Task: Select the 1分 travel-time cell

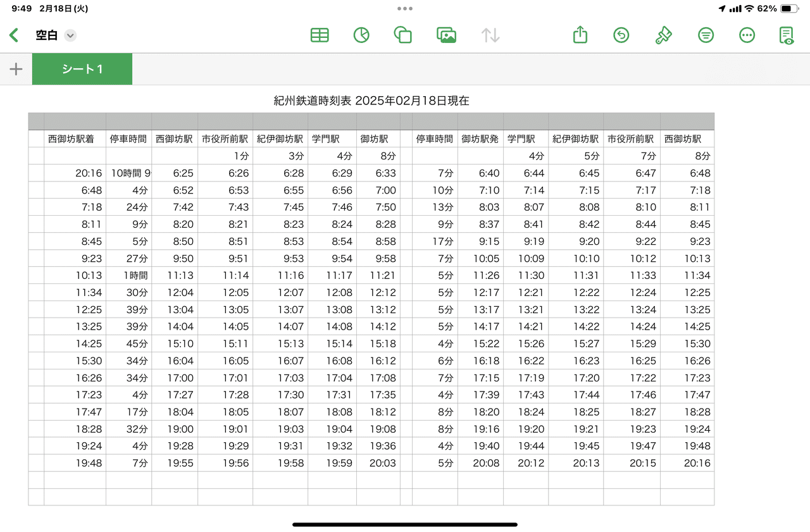Action: pyautogui.click(x=225, y=156)
